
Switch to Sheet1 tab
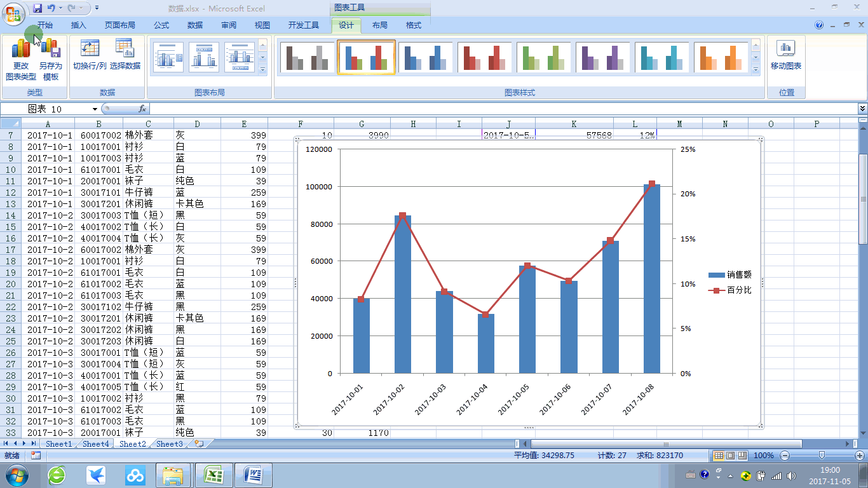(x=58, y=444)
